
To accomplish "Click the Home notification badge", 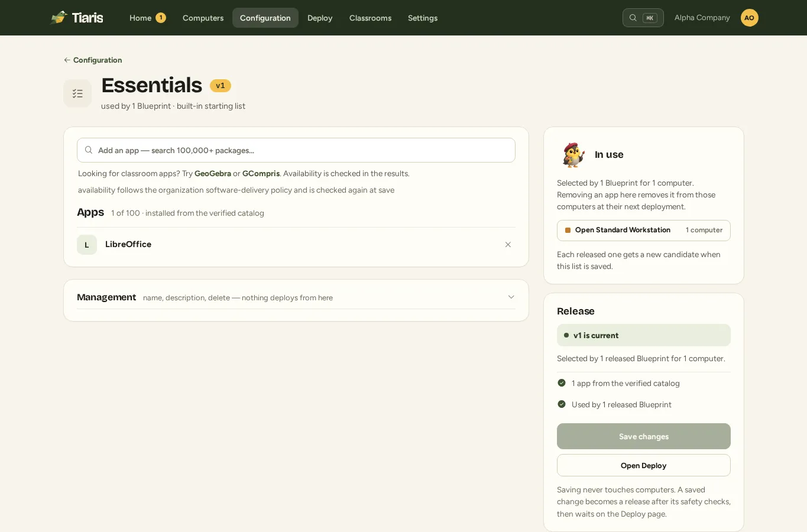I will click(160, 18).
